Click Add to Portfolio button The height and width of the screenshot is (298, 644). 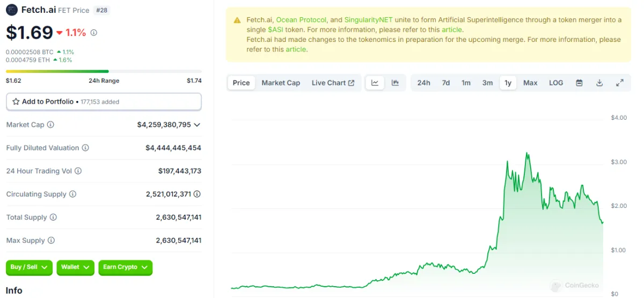tap(104, 101)
